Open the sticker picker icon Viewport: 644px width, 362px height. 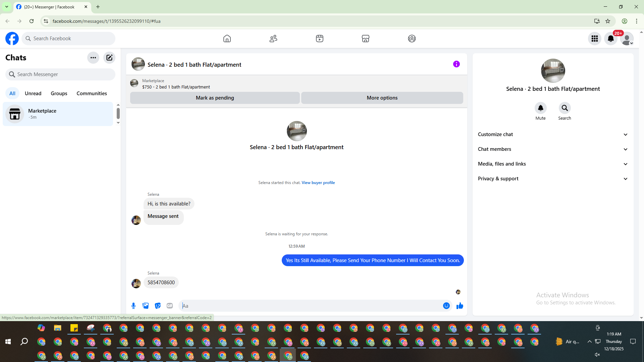click(158, 306)
